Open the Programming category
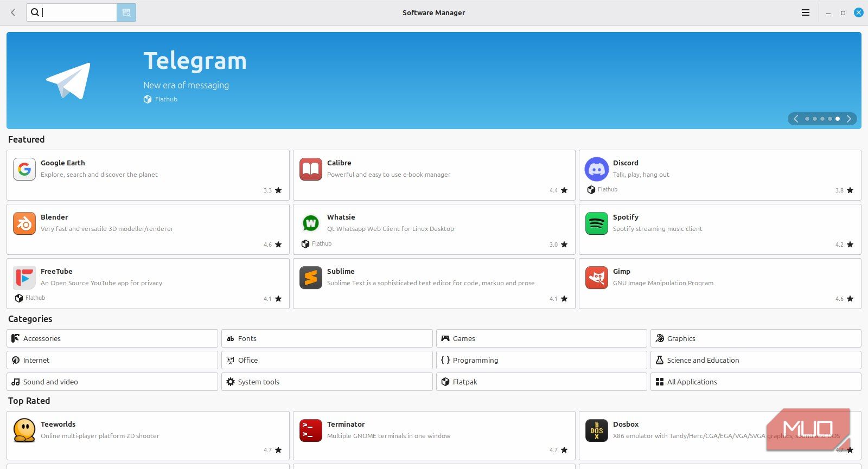The width and height of the screenshot is (868, 469). (541, 360)
